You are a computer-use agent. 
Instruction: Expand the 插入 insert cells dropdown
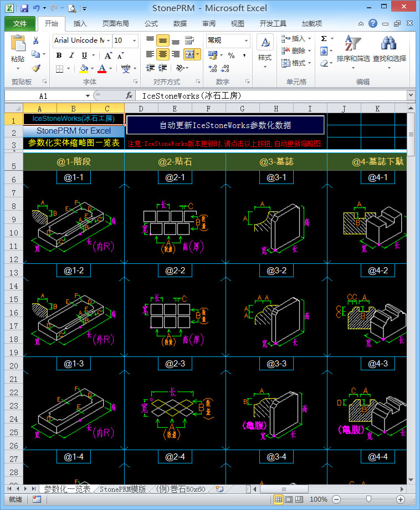coord(310,39)
